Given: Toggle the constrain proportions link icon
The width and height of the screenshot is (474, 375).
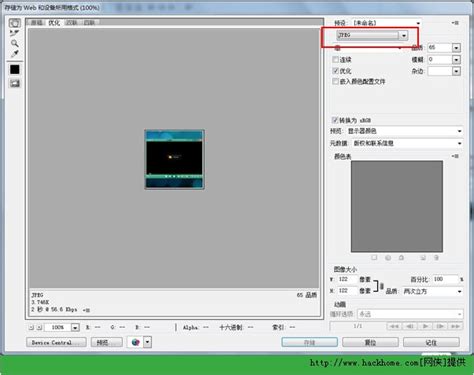Looking at the screenshot, I should point(382,286).
